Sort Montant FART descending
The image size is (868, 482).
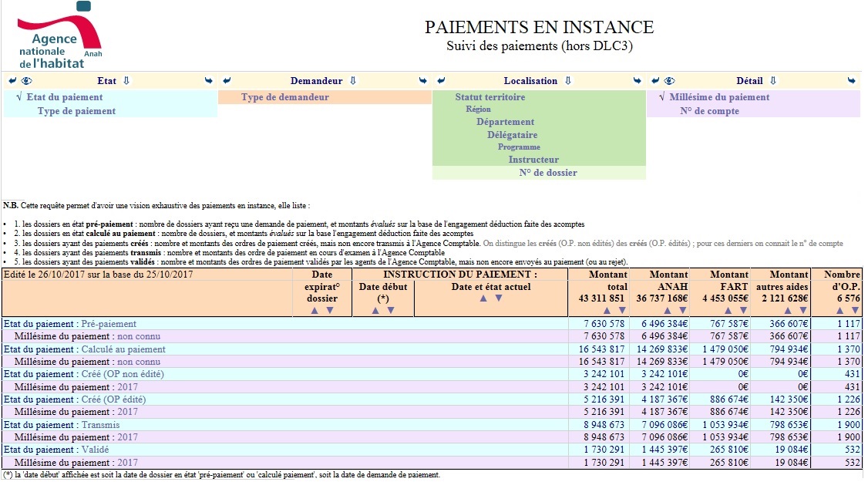743,311
